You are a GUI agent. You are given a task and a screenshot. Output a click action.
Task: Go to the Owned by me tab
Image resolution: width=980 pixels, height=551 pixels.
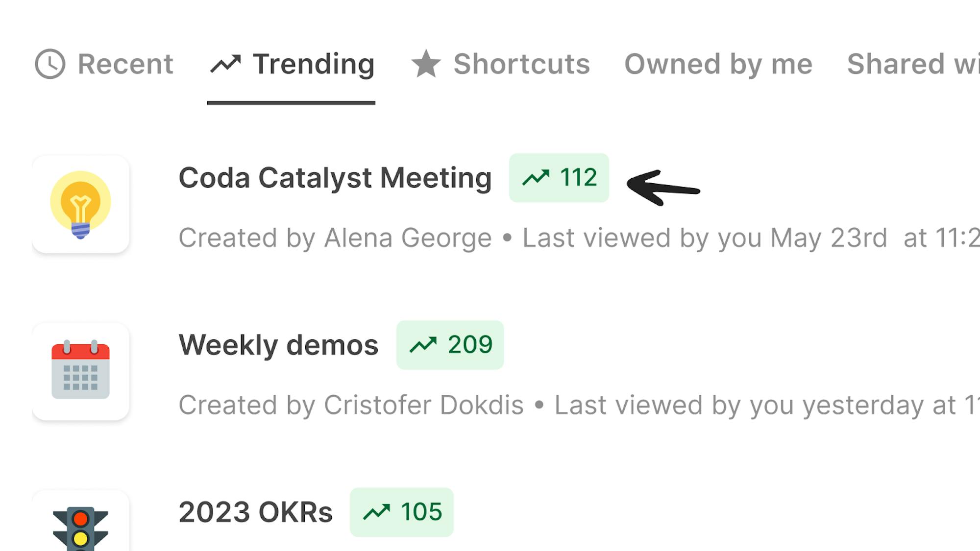click(718, 64)
